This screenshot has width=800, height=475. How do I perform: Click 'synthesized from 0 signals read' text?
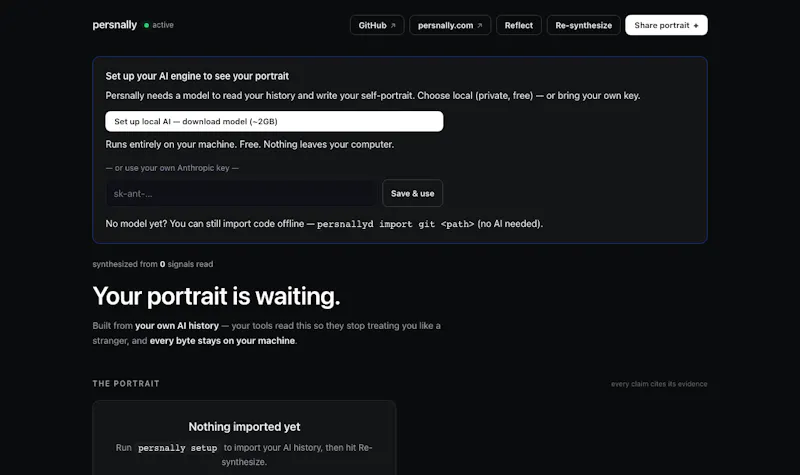[x=153, y=264]
